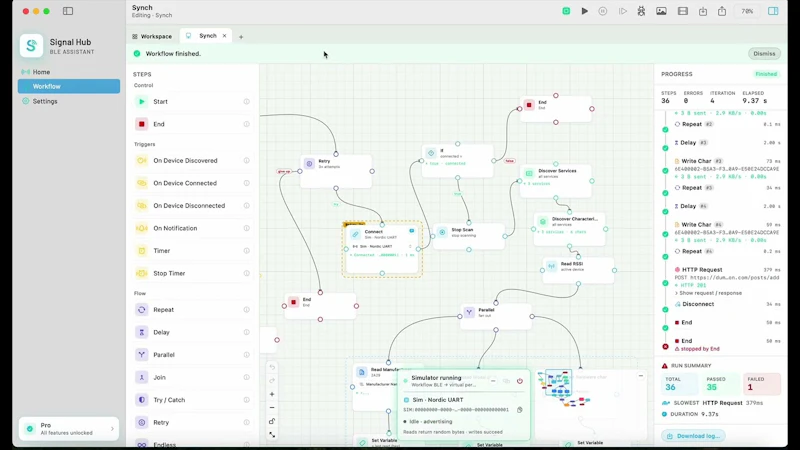Zoom in the canvas with plus

(x=272, y=394)
